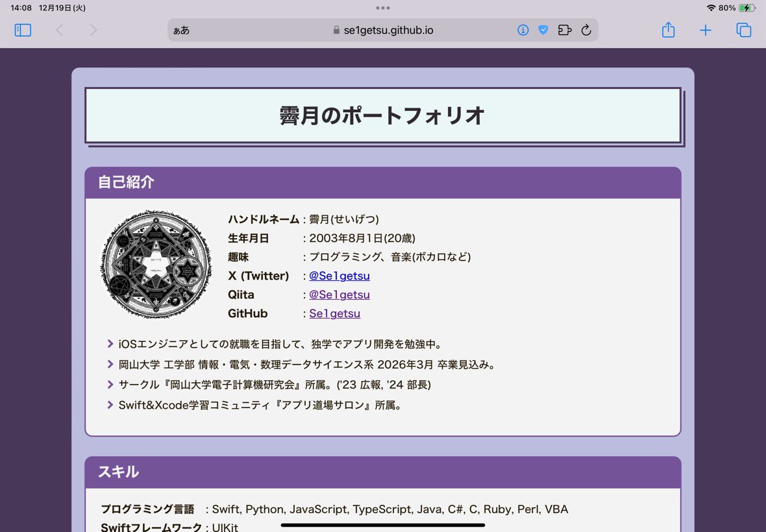Viewport: 766px width, 532px height.
Task: Click the battery indicator at 80%
Action: [747, 8]
